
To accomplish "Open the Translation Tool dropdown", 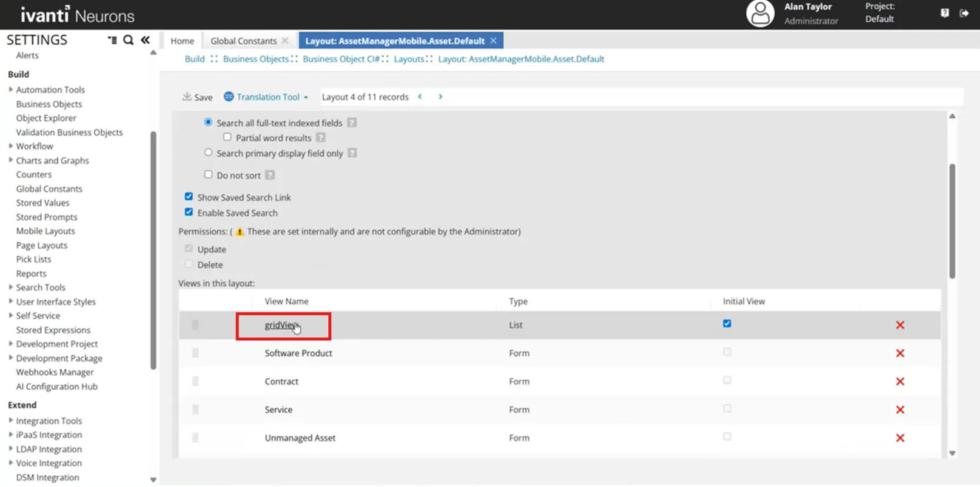I will (266, 97).
